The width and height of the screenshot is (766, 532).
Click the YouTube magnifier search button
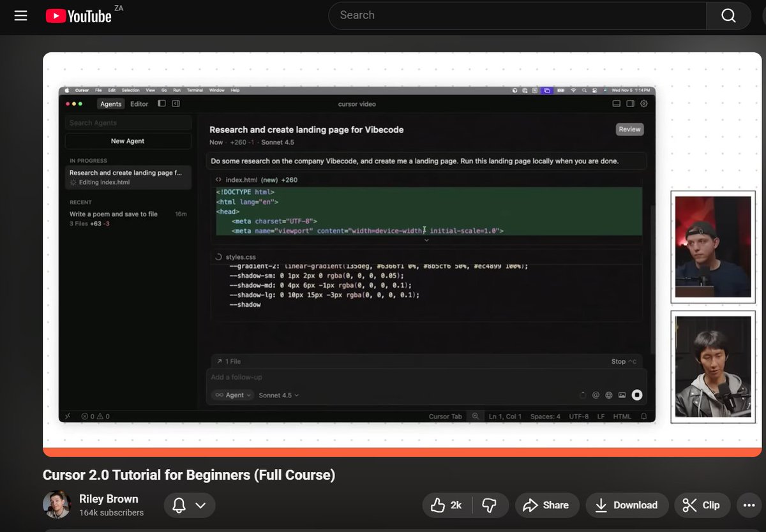tap(728, 15)
